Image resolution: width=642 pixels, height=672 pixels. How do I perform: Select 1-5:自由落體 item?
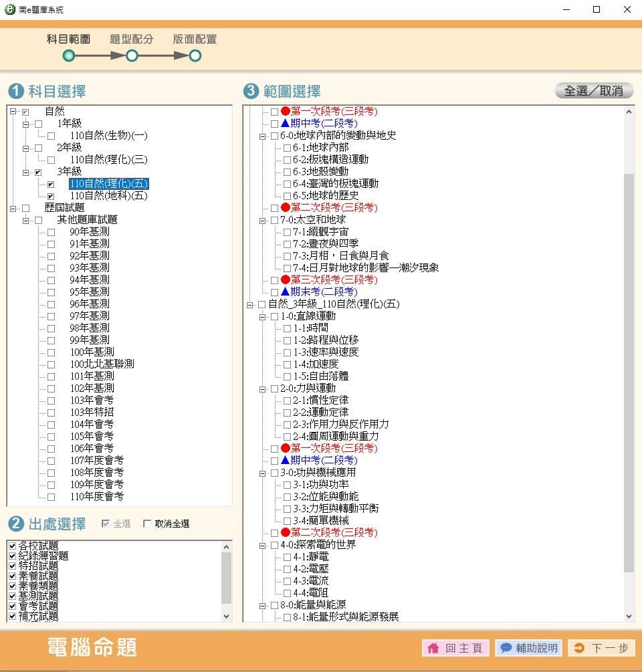coord(320,376)
